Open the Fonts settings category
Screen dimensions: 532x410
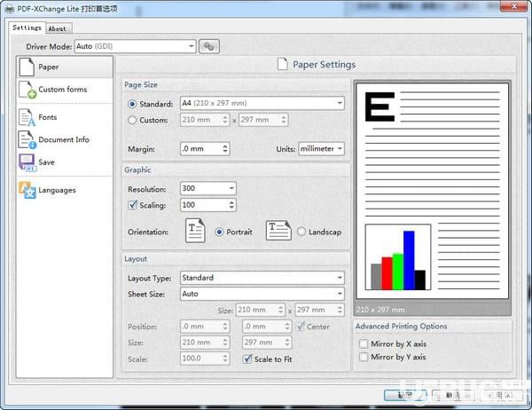pos(65,117)
